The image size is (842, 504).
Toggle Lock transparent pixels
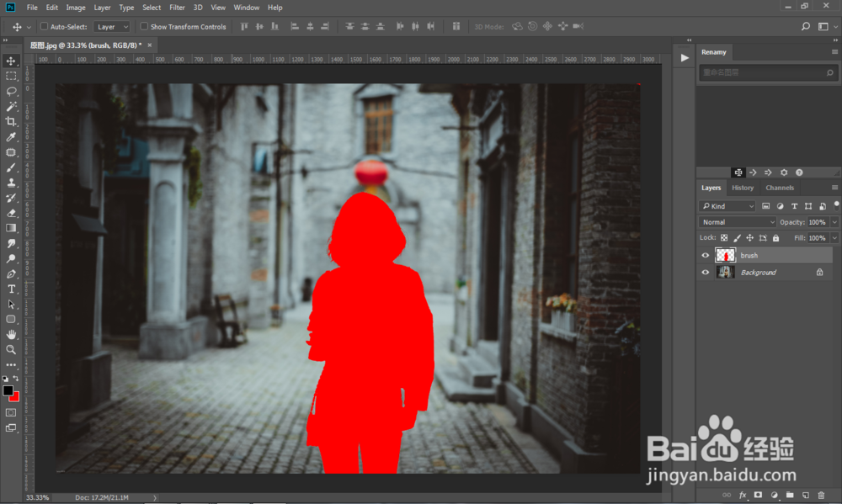pos(724,238)
